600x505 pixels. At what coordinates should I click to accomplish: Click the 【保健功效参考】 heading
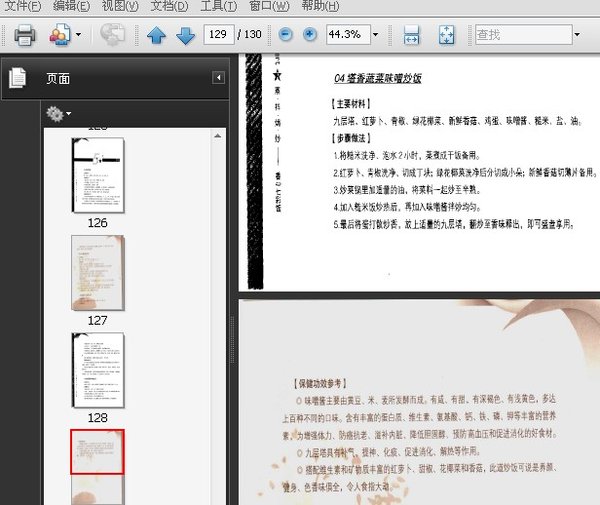click(320, 383)
